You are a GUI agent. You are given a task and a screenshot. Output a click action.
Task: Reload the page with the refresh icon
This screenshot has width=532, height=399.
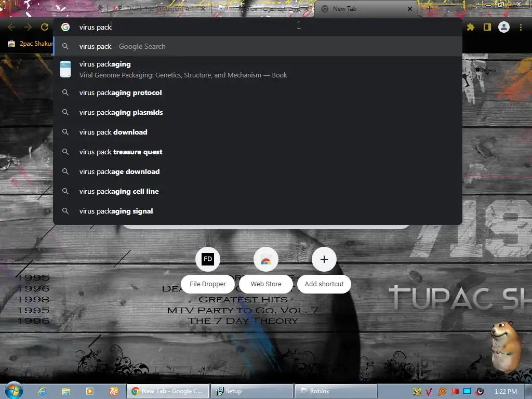pos(45,27)
